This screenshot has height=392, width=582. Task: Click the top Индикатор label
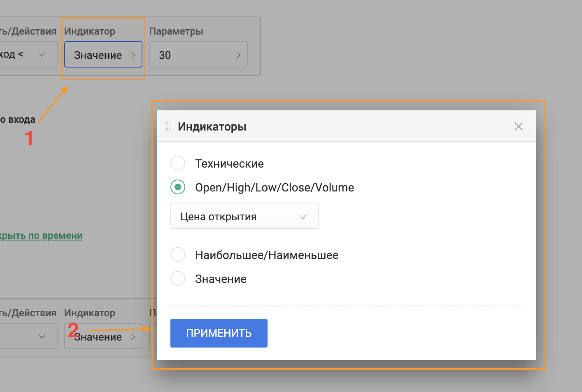click(90, 31)
